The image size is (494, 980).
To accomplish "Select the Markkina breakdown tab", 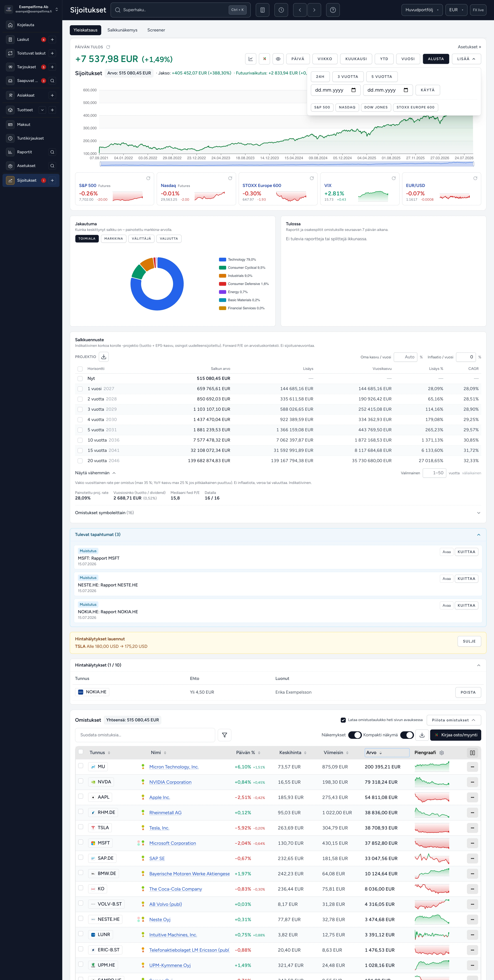I will click(x=114, y=239).
